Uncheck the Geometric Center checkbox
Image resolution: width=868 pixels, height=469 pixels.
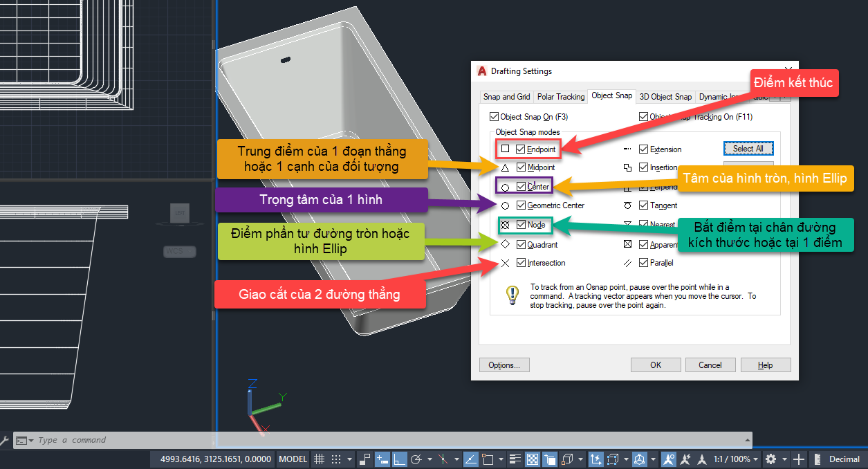(x=521, y=205)
